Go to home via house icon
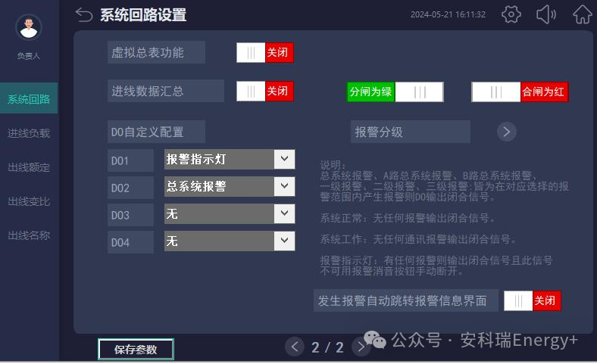The width and height of the screenshot is (597, 364). 583,14
